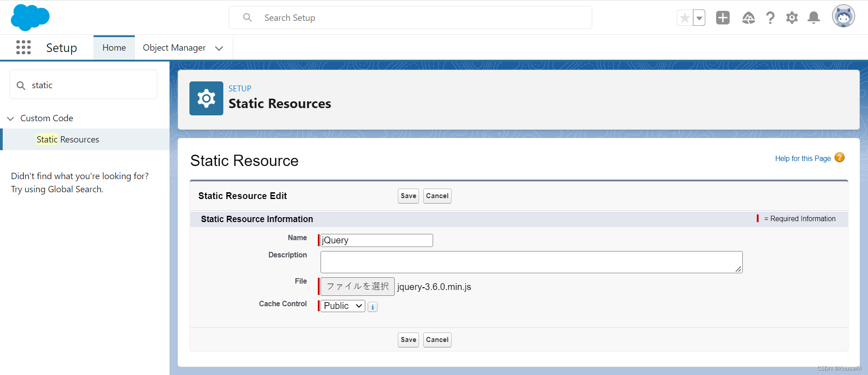Open the Global Actions plus icon

(723, 18)
